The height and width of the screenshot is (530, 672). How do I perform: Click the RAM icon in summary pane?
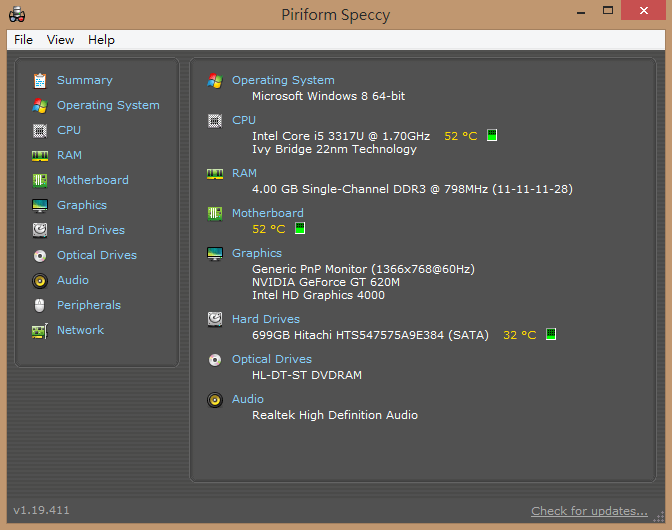[215, 174]
